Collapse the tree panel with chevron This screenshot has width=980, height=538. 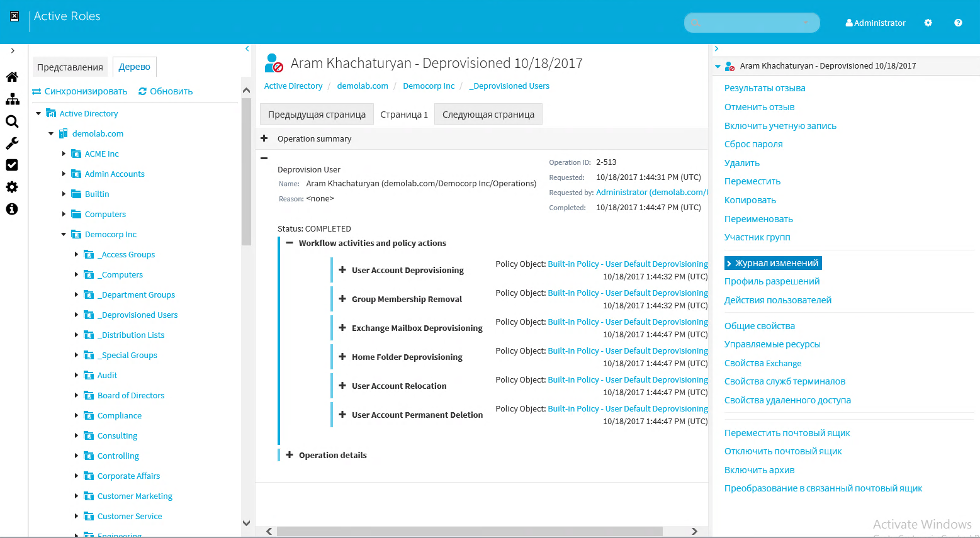pos(247,48)
